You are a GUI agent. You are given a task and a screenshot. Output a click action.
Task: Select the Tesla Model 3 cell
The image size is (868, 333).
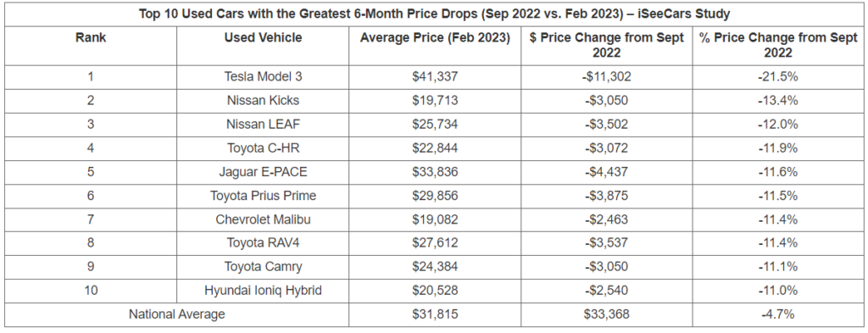pos(263,76)
